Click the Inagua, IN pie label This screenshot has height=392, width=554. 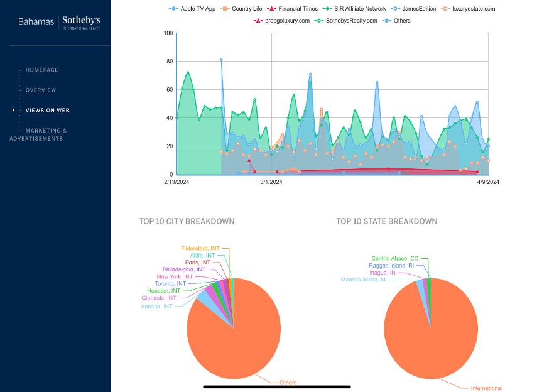pyautogui.click(x=383, y=273)
